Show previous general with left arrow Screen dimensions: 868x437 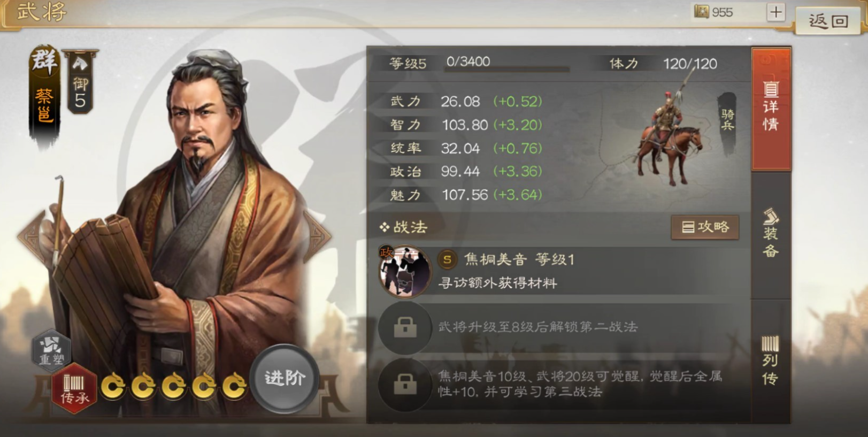31,236
